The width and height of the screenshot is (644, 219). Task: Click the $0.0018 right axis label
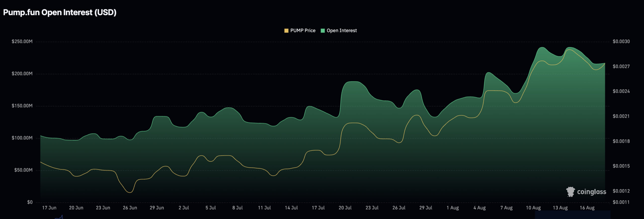tap(621, 141)
